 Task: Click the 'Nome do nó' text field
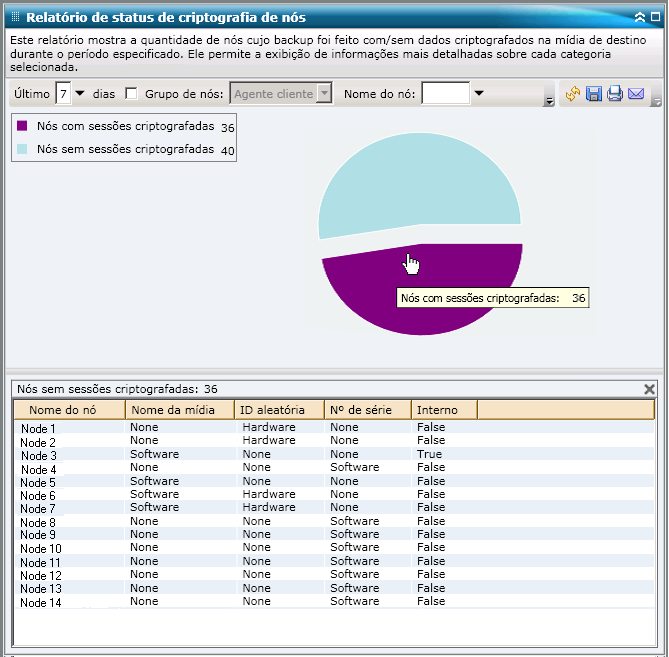click(445, 94)
